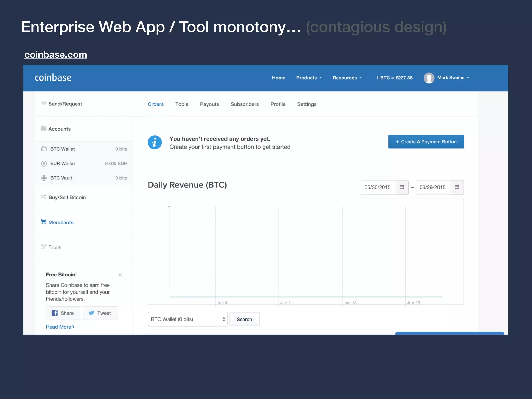Click the Merchants shopping cart icon
Screen dimensions: 532x399
pos(43,222)
